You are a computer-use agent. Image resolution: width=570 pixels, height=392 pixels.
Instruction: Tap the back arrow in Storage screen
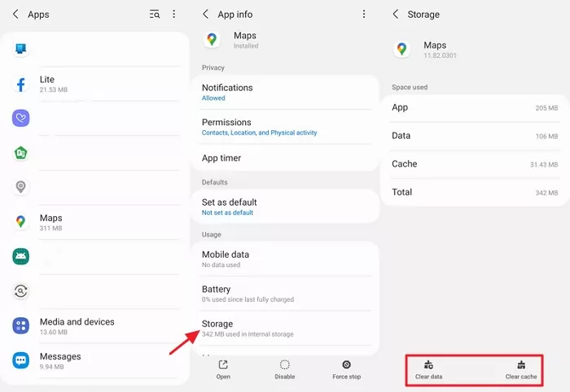(x=396, y=15)
